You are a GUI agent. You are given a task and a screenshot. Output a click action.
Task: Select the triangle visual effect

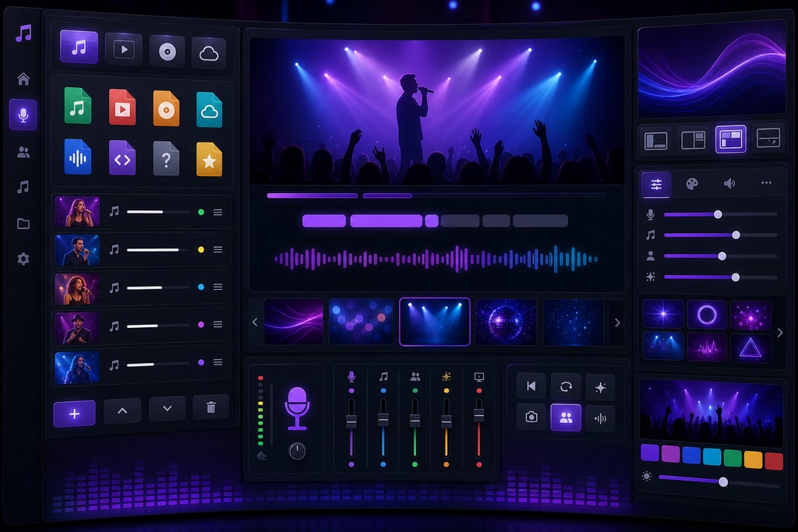[x=750, y=348]
